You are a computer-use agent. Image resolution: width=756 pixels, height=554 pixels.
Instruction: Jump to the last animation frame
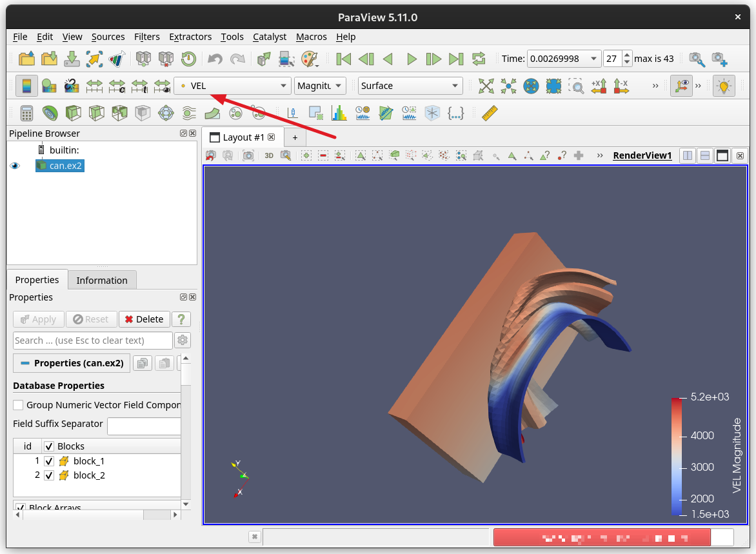click(455, 59)
